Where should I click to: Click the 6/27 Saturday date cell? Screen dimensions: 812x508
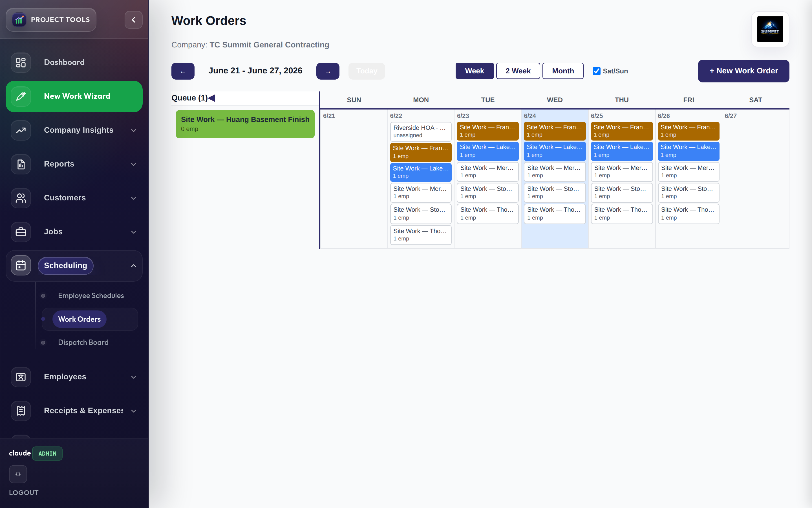pos(755,179)
